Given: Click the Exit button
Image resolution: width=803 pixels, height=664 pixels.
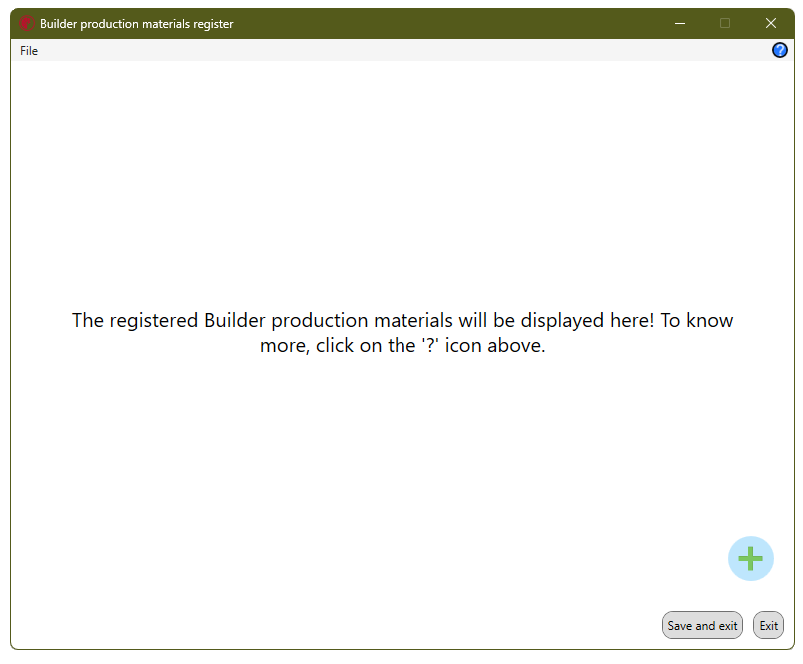Looking at the screenshot, I should [x=768, y=625].
